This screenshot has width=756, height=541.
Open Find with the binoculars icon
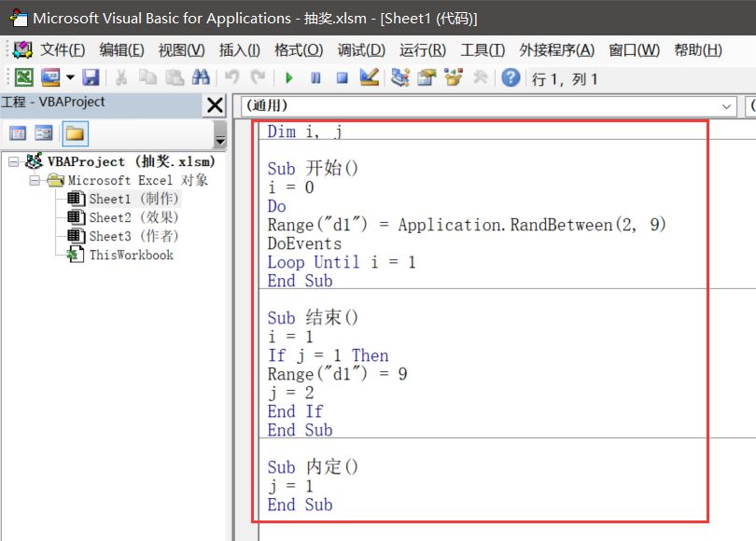pos(201,77)
